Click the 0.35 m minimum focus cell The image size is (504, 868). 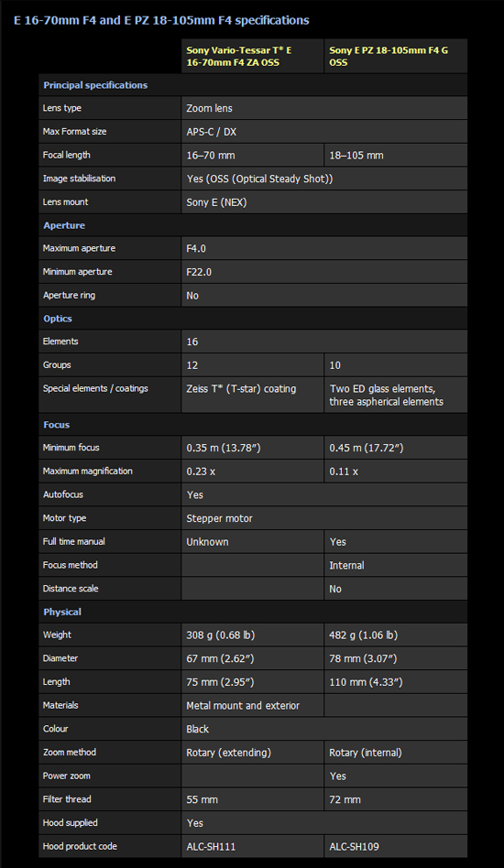[x=253, y=448]
